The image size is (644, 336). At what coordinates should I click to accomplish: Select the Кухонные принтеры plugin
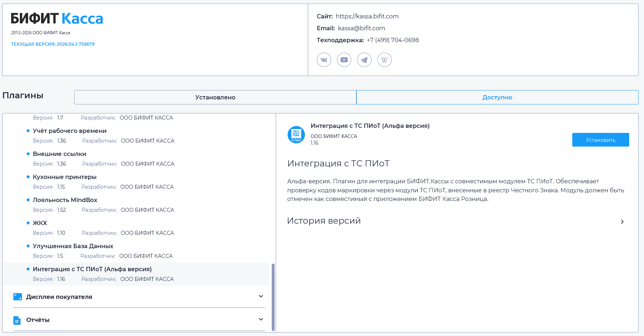[x=65, y=177]
